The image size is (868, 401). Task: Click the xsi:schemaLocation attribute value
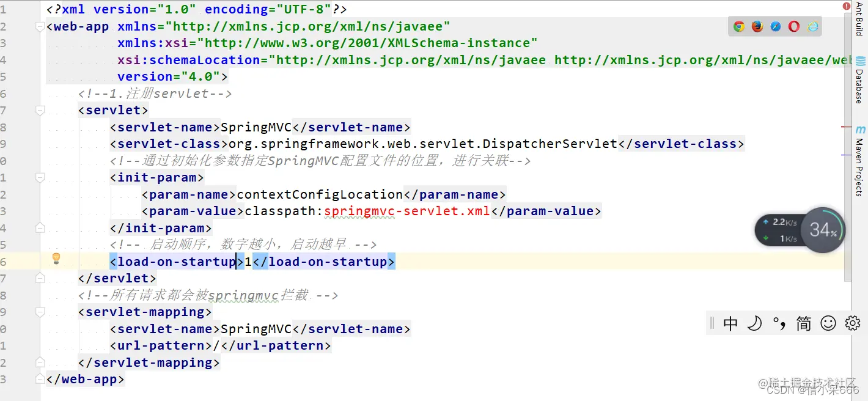560,60
